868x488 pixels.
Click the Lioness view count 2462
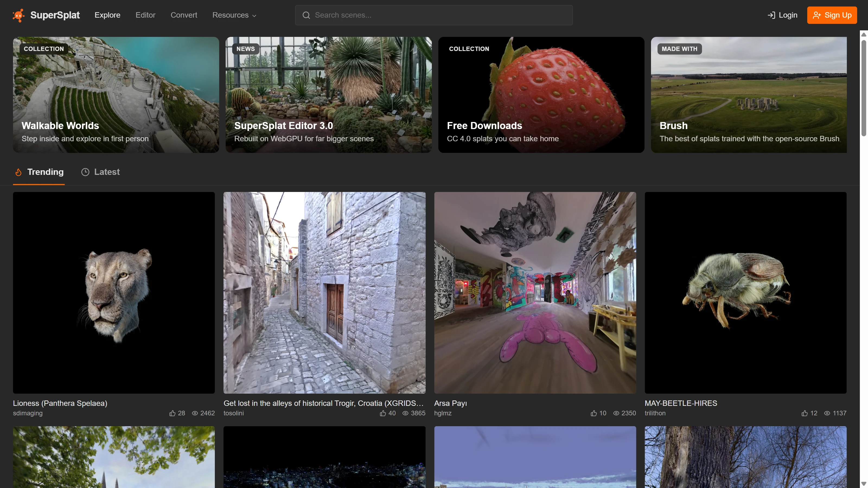point(208,413)
